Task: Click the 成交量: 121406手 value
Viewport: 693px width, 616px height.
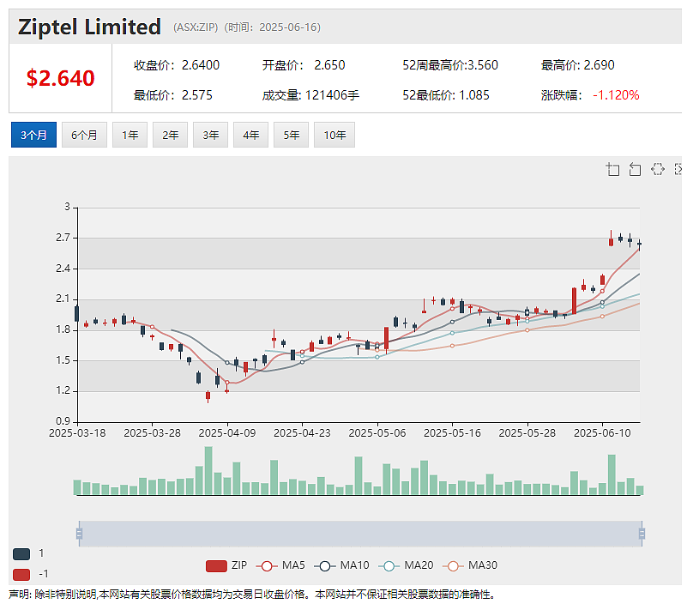Action: 310,95
